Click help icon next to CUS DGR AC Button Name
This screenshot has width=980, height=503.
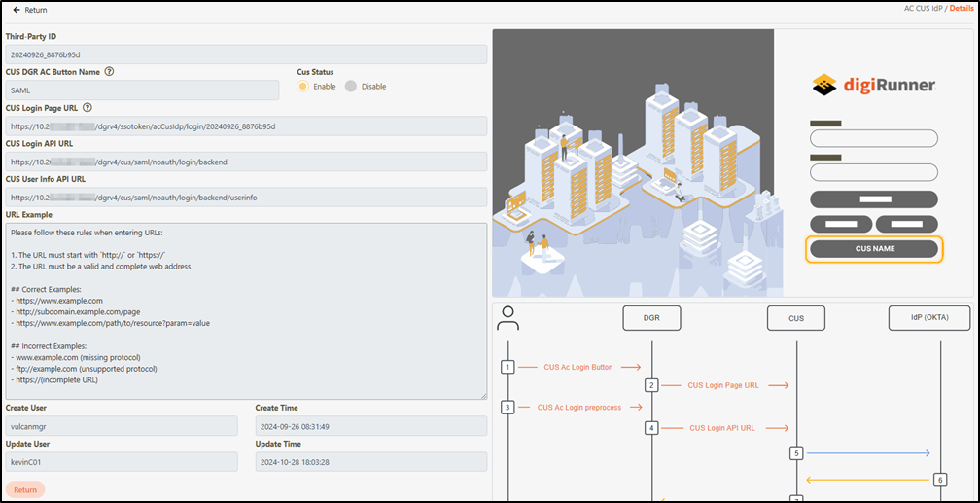(x=109, y=71)
